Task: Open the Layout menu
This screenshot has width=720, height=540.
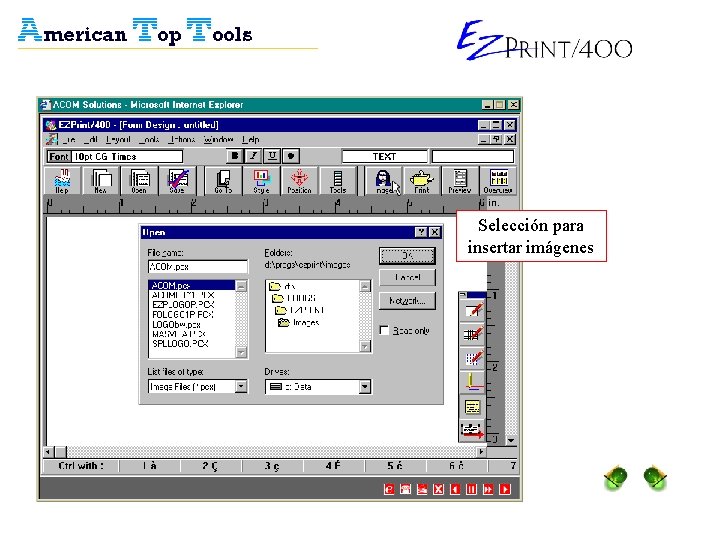Action: click(x=118, y=139)
